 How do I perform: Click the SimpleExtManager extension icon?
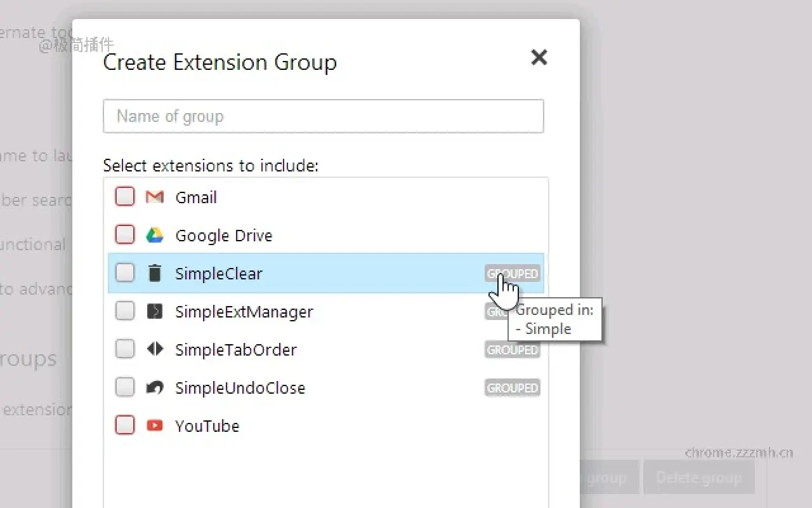155,311
